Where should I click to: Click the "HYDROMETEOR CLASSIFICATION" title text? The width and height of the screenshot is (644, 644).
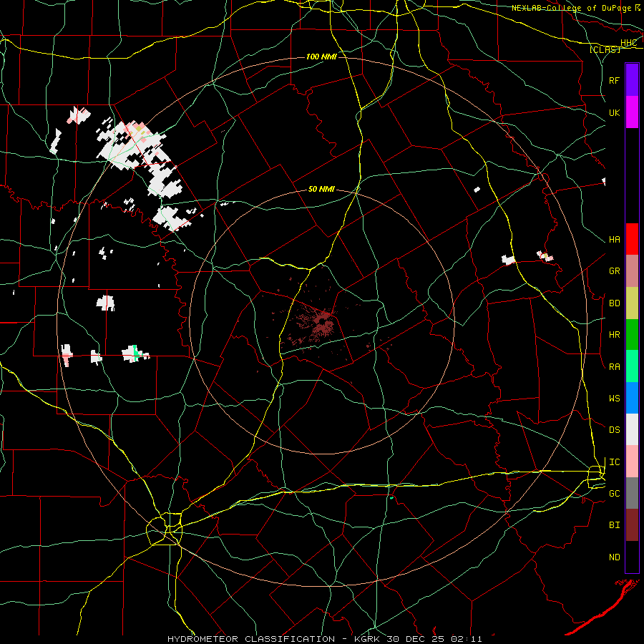coord(251,639)
